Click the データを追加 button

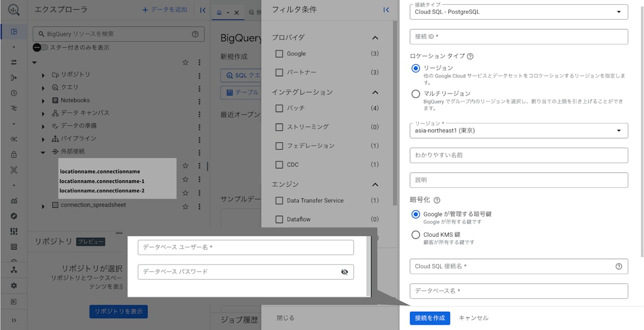(165, 10)
